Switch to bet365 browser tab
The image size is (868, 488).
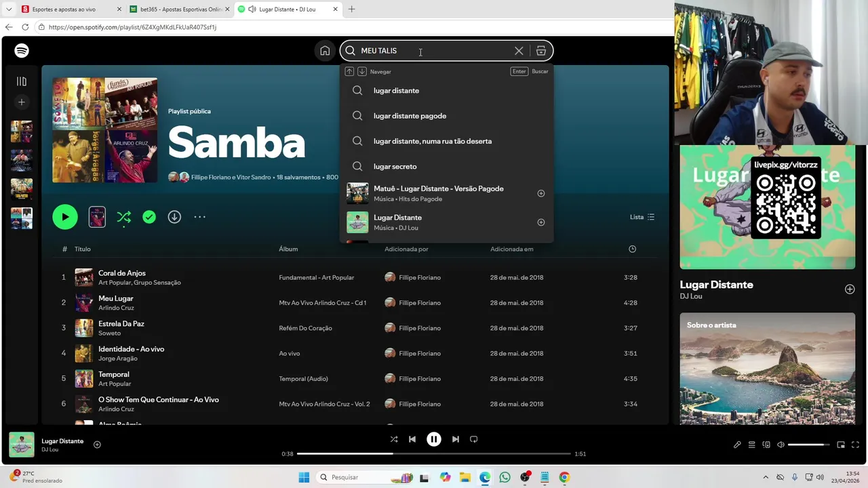pyautogui.click(x=179, y=9)
